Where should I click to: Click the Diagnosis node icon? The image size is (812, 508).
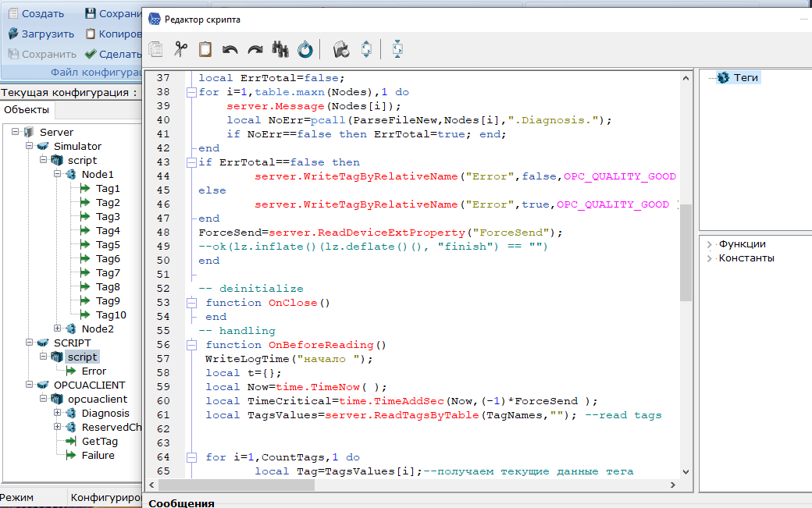click(x=71, y=414)
